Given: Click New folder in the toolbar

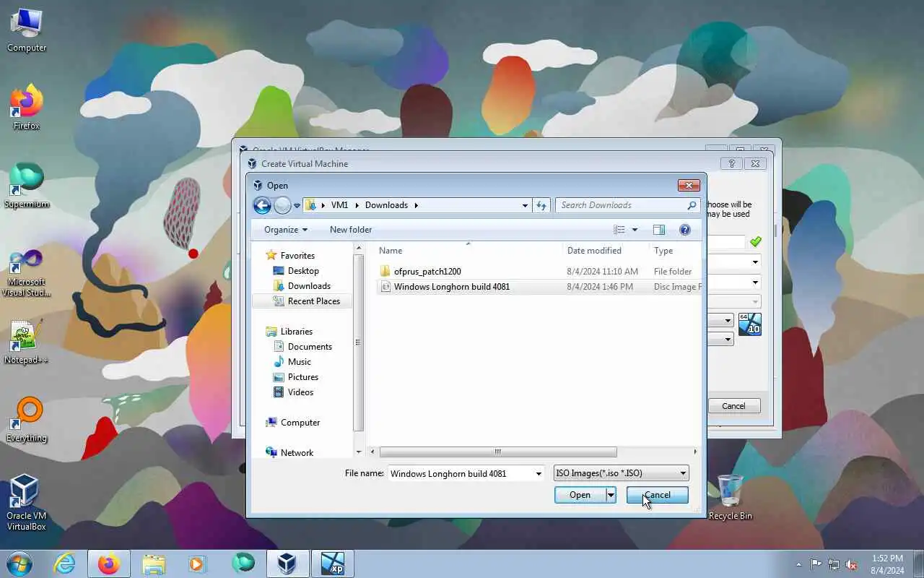Looking at the screenshot, I should pyautogui.click(x=351, y=230).
